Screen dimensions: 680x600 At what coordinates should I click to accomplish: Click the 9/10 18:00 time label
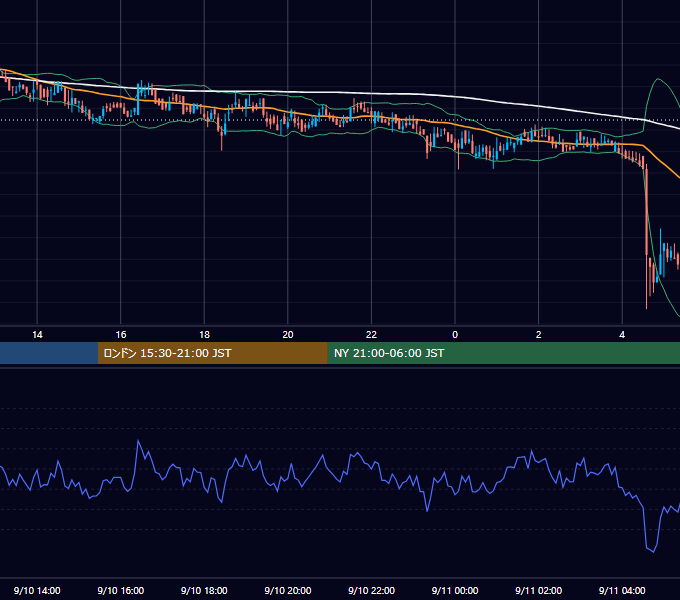pyautogui.click(x=204, y=590)
